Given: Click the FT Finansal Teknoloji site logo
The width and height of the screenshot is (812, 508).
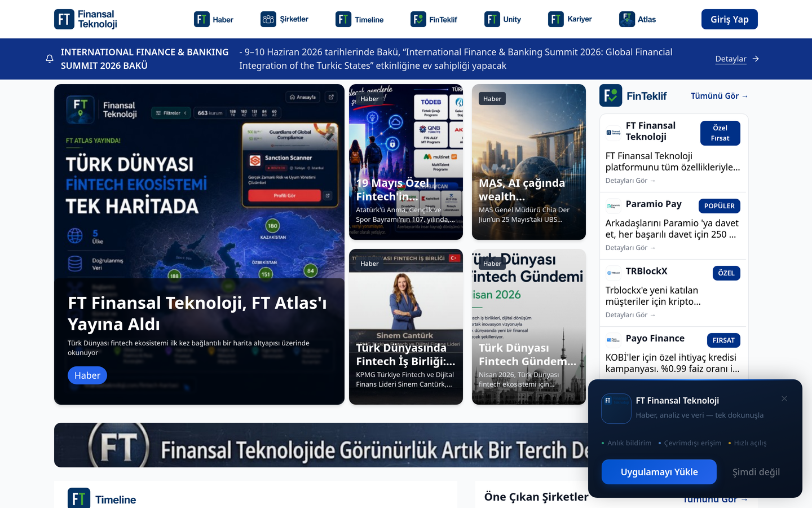Looking at the screenshot, I should point(86,19).
